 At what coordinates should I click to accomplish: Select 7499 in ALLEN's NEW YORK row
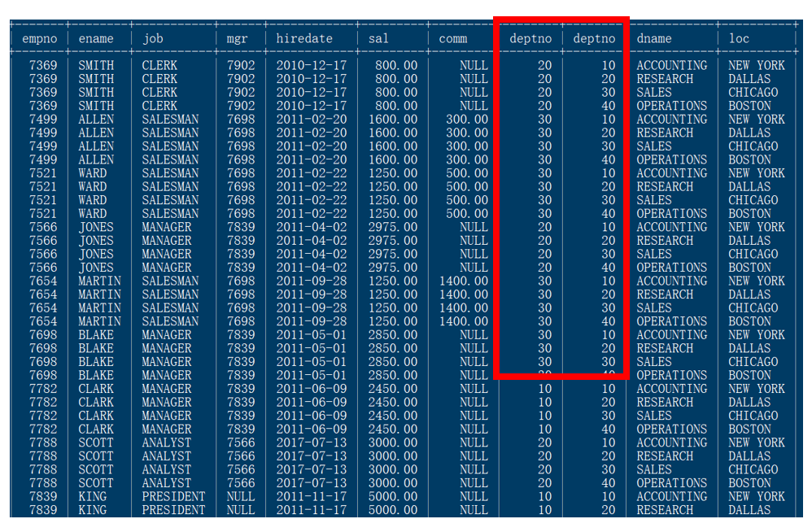43,120
